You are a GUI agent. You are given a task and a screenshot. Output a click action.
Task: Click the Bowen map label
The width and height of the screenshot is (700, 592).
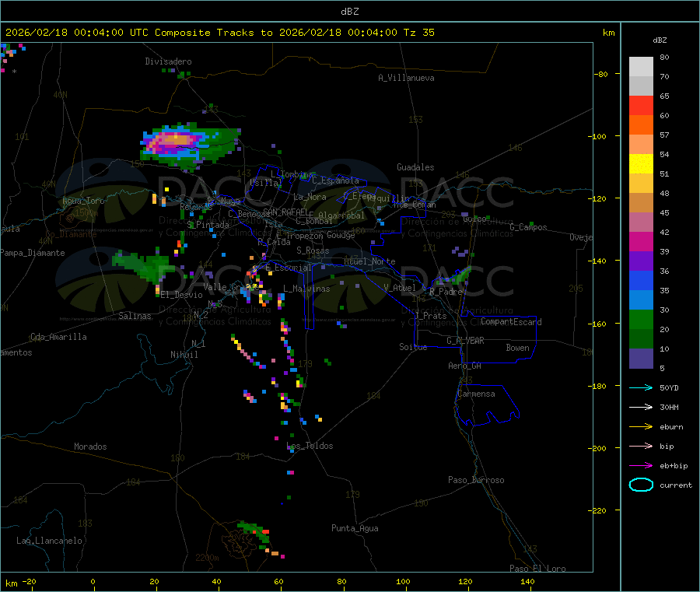click(518, 348)
